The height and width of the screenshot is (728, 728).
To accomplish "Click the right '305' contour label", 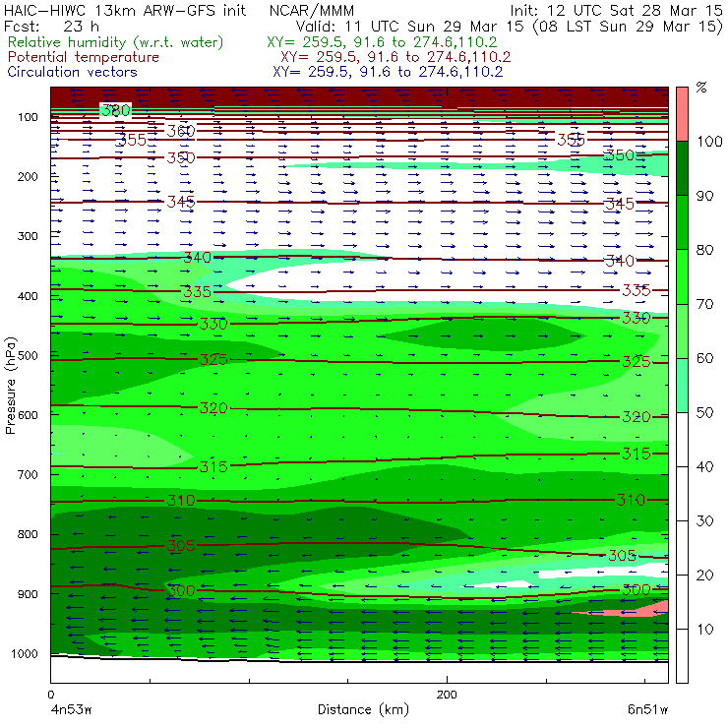I will [x=622, y=555].
